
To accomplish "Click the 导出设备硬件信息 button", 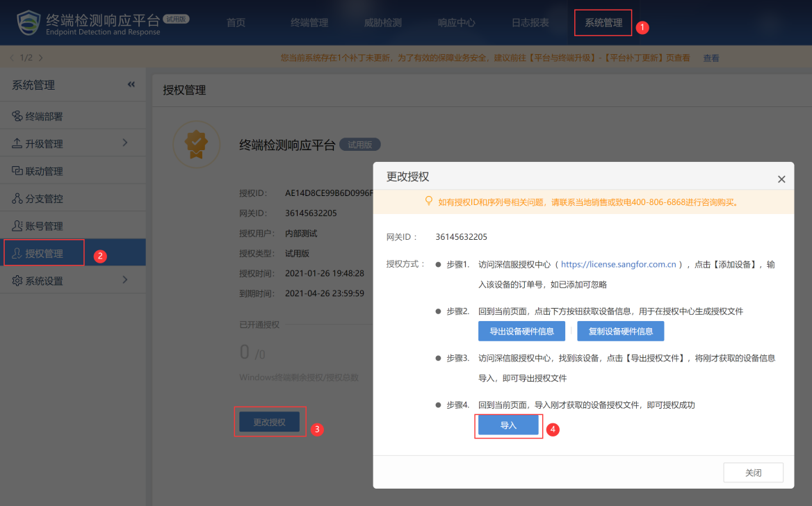I will pyautogui.click(x=521, y=332).
